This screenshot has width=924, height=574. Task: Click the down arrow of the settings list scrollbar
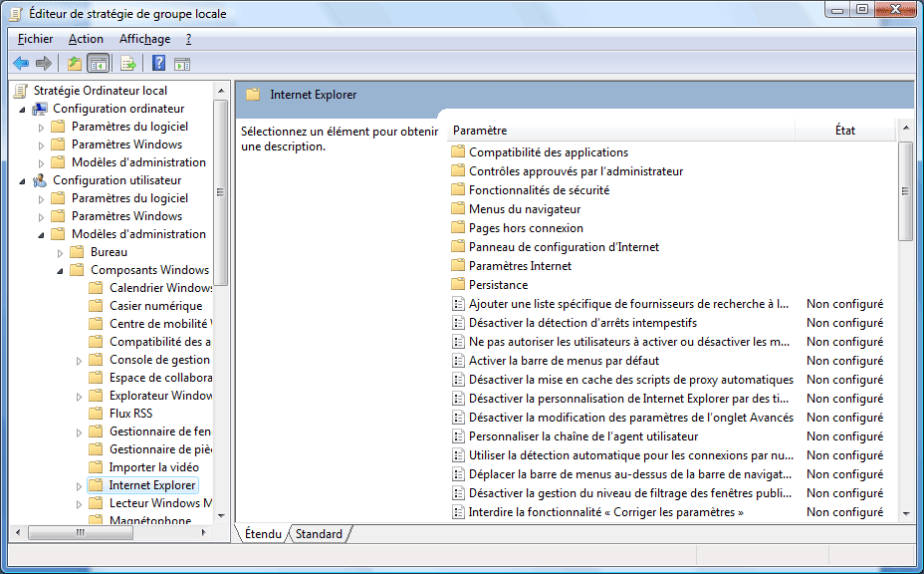coord(905,514)
